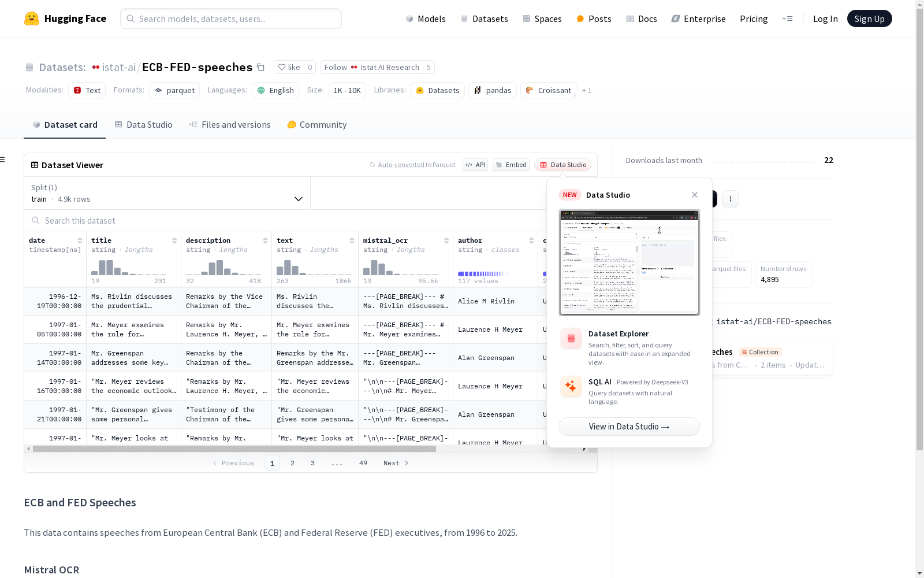The width and height of the screenshot is (924, 578).
Task: Switch to the Community tab
Action: pyautogui.click(x=317, y=125)
